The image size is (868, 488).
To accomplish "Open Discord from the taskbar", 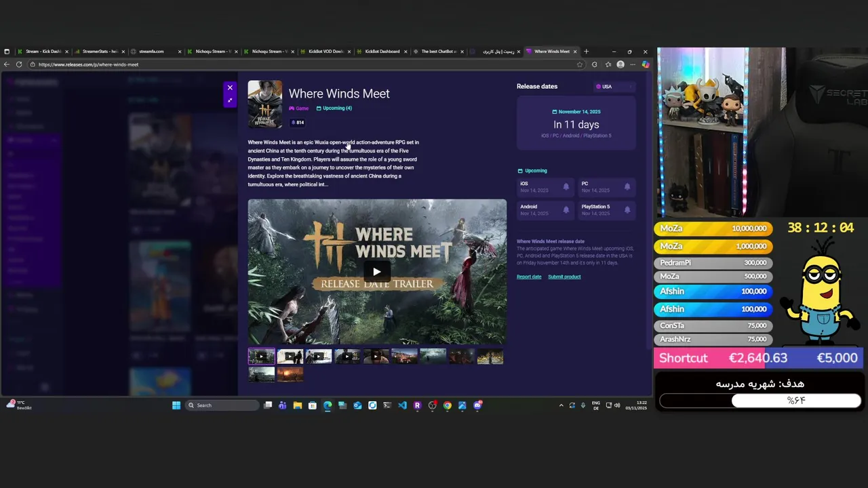I will click(477, 405).
